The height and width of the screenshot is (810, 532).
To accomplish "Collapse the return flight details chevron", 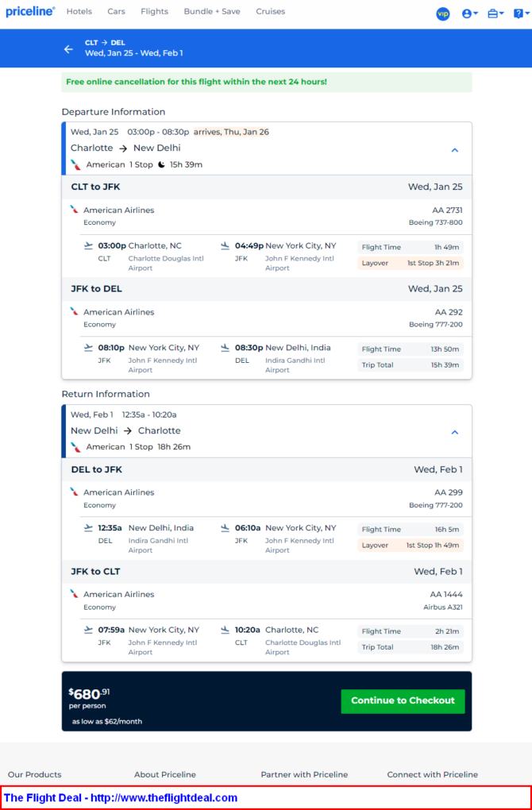I will pyautogui.click(x=454, y=432).
